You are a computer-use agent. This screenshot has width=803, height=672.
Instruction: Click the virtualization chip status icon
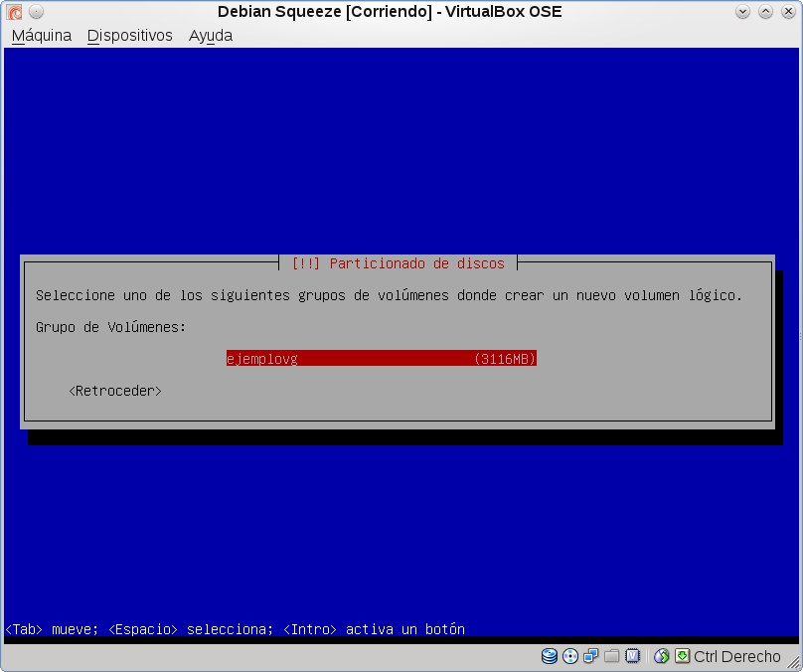click(632, 656)
